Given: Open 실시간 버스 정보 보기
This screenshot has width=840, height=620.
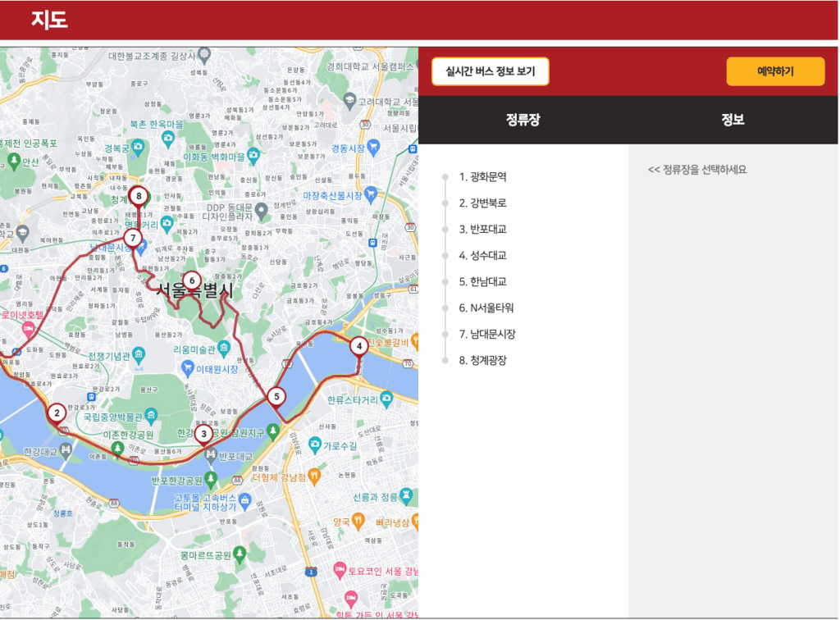Looking at the screenshot, I should 490,71.
